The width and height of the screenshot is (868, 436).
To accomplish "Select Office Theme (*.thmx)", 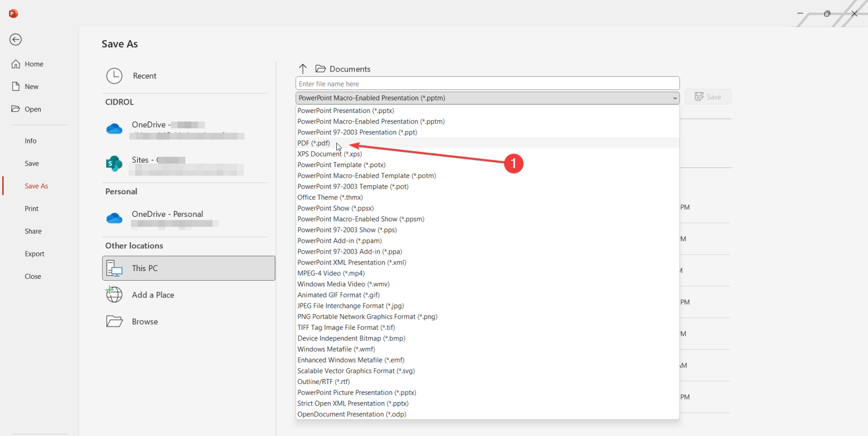I will pyautogui.click(x=487, y=197).
